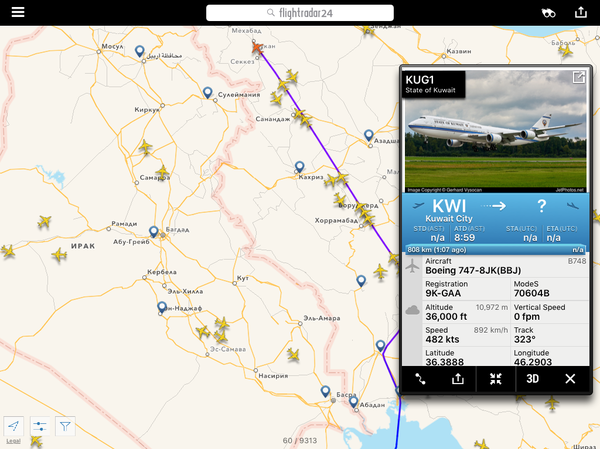Click the Boeing 747 aircraft photo
Viewport: 600px width, 449px height.
pos(496,131)
